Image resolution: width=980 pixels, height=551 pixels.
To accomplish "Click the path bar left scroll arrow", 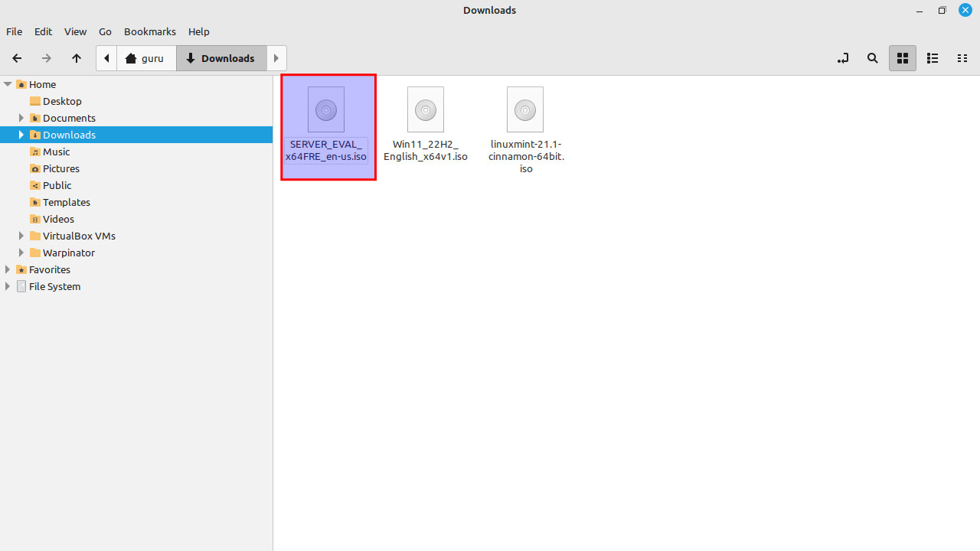I will point(106,58).
